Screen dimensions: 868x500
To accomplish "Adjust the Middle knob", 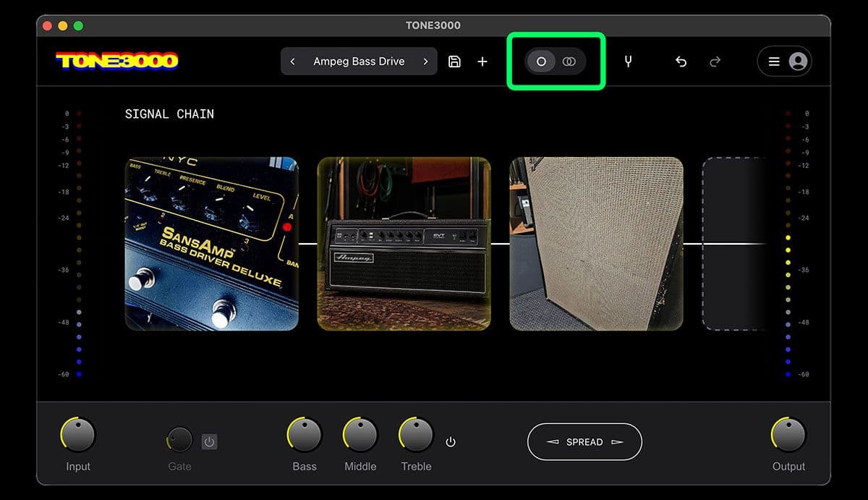I will [x=360, y=435].
